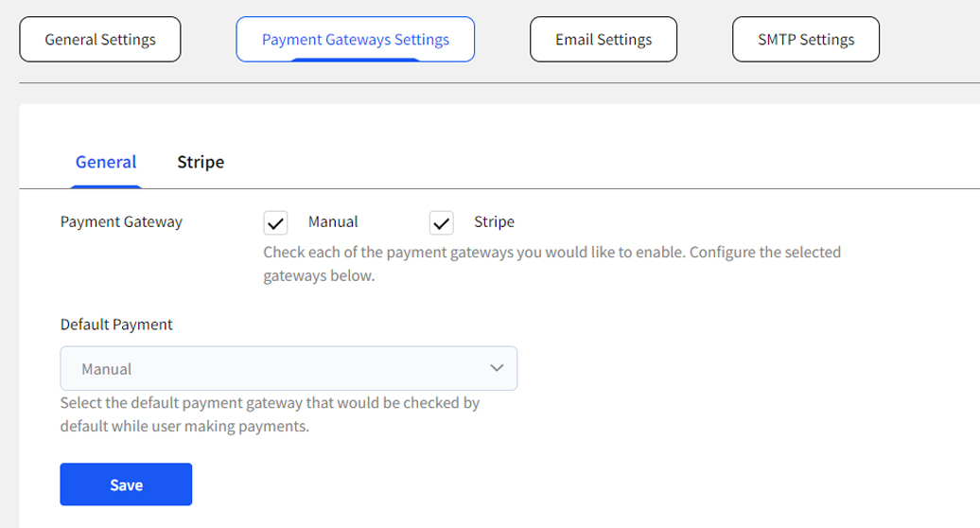Image resolution: width=980 pixels, height=528 pixels.
Task: Click the blue indicator under Payment Gateways Settings
Action: [x=355, y=61]
